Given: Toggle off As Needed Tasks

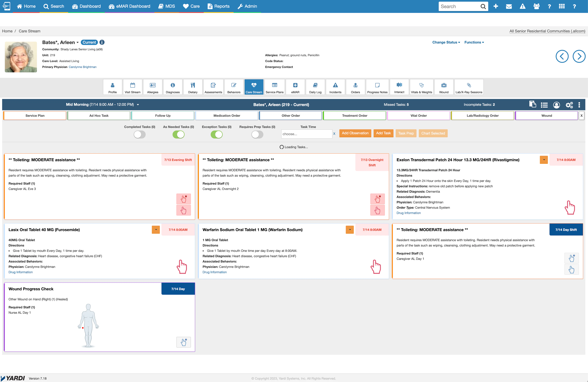Looking at the screenshot, I should point(178,134).
